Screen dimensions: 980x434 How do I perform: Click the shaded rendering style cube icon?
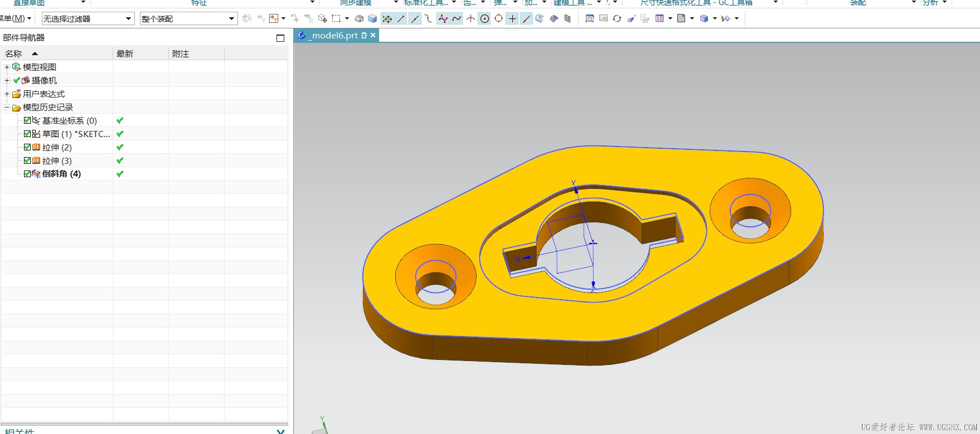click(x=704, y=18)
